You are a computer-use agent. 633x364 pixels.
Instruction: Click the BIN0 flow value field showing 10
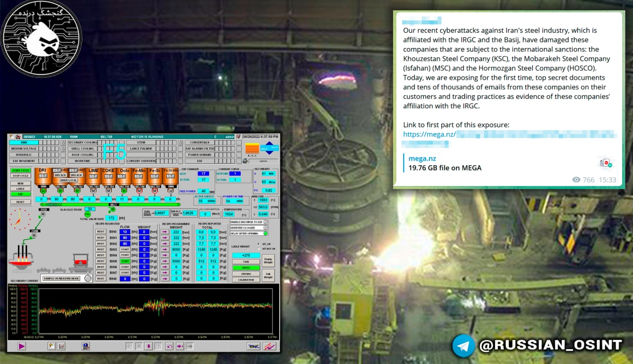point(125,231)
